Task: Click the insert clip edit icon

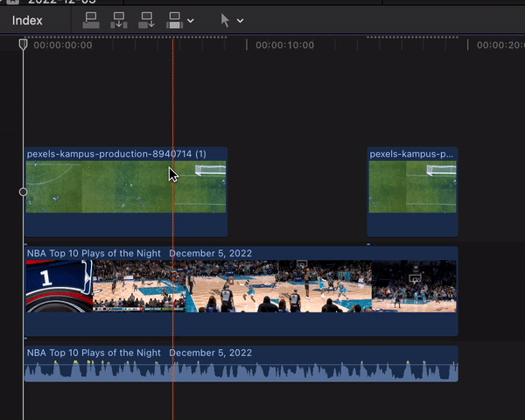Action: click(119, 20)
